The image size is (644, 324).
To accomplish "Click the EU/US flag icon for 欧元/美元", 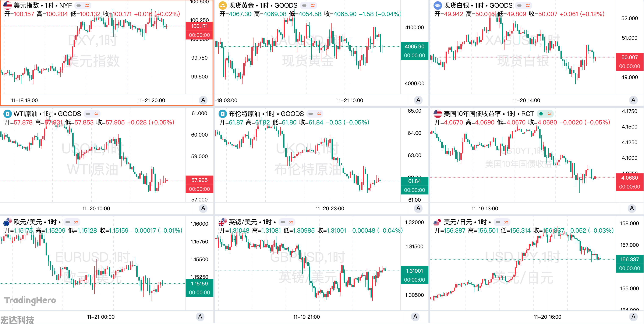I will click(7, 222).
